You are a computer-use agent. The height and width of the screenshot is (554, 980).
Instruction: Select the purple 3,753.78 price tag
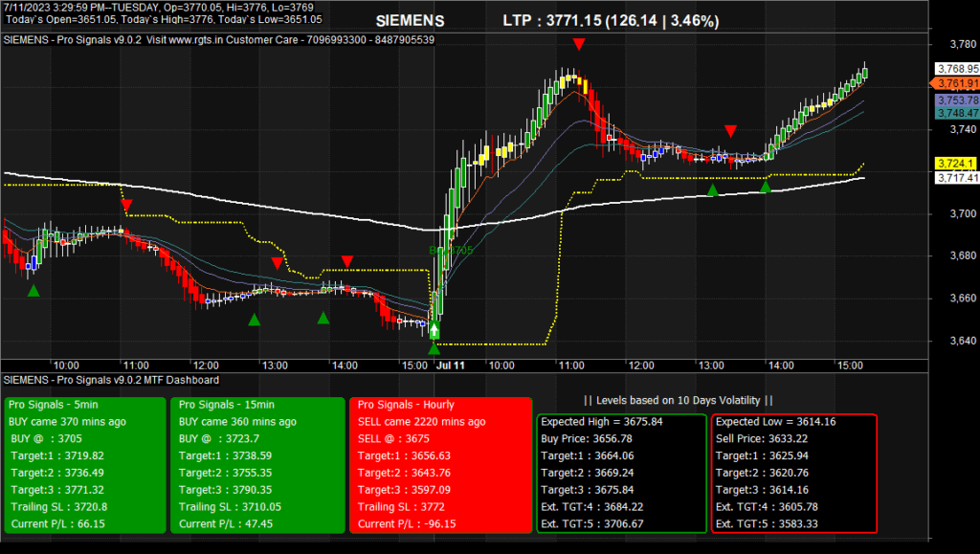point(957,100)
